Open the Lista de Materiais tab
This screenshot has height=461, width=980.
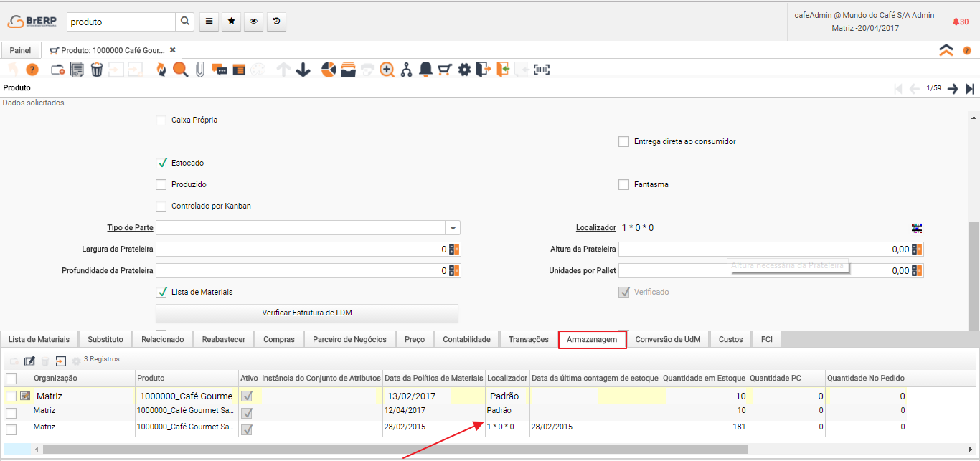point(39,339)
